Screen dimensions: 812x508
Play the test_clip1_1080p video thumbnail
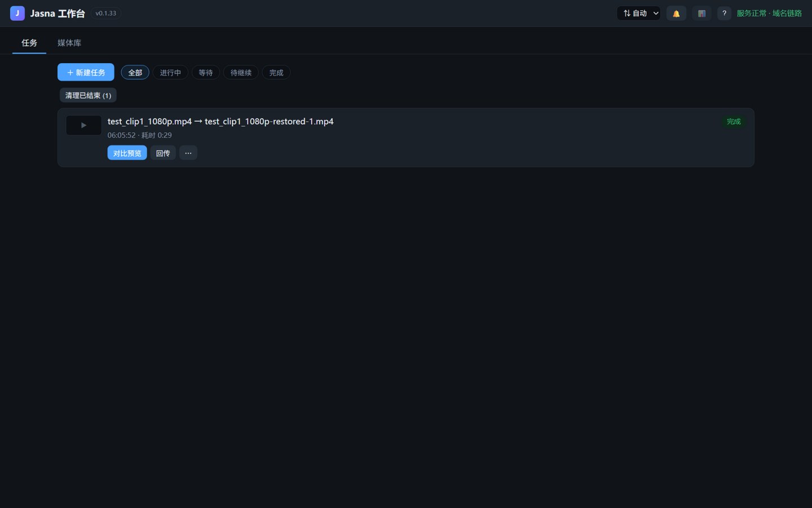83,125
